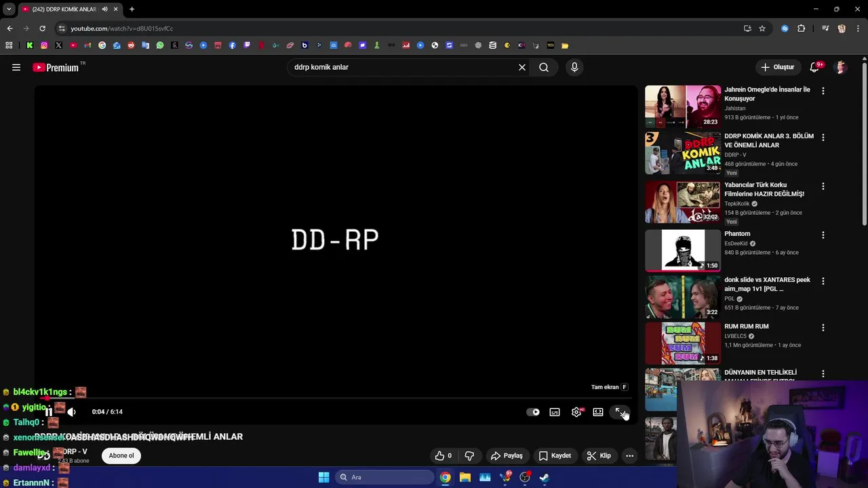Viewport: 868px width, 488px height.
Task: Open Jahrein Omegle video thumbnail
Action: pos(683,106)
